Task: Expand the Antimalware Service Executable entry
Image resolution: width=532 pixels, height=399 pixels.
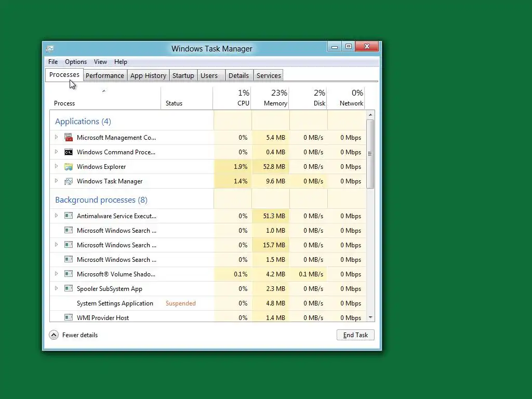Action: click(56, 216)
